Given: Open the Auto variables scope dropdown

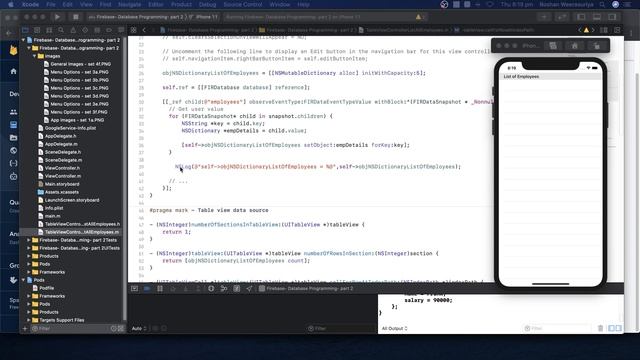Looking at the screenshot, I should click(x=139, y=328).
